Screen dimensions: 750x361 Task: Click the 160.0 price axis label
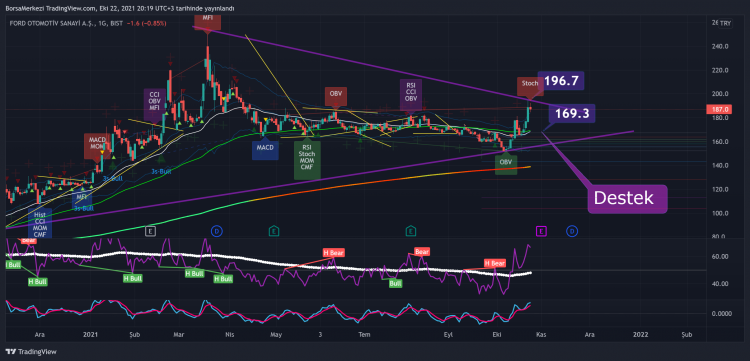coord(719,142)
